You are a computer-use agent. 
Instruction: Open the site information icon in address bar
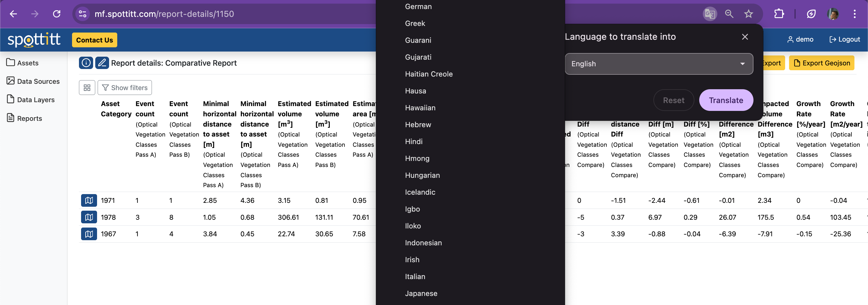pyautogui.click(x=83, y=14)
